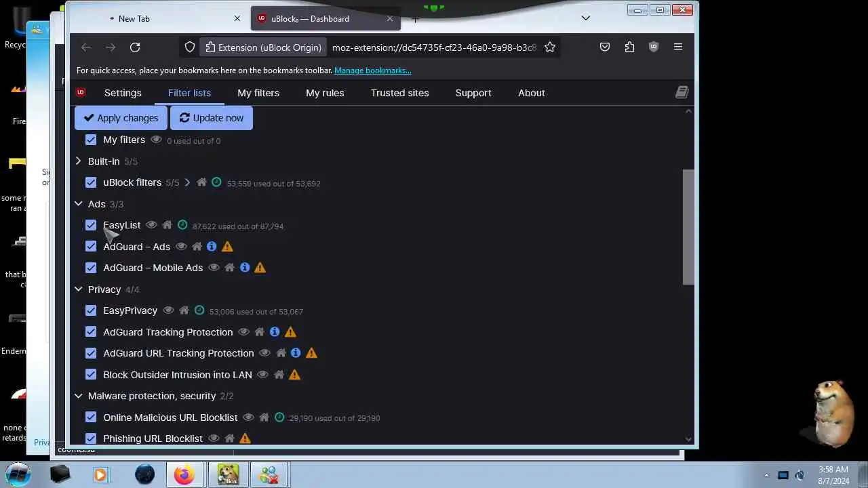Viewport: 868px width, 488px height.
Task: Bookmark this page with the star icon
Action: coord(550,47)
